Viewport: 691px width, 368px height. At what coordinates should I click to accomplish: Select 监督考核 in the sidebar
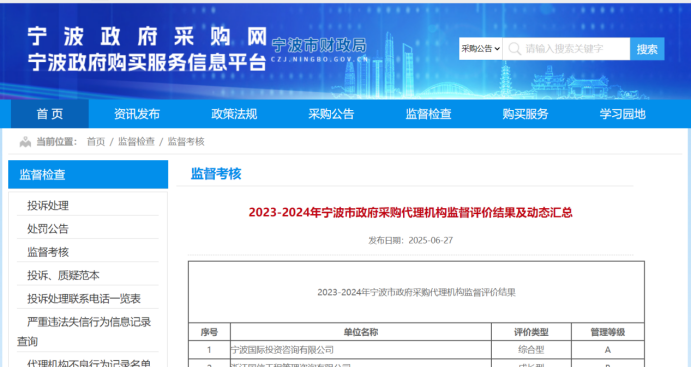click(48, 252)
